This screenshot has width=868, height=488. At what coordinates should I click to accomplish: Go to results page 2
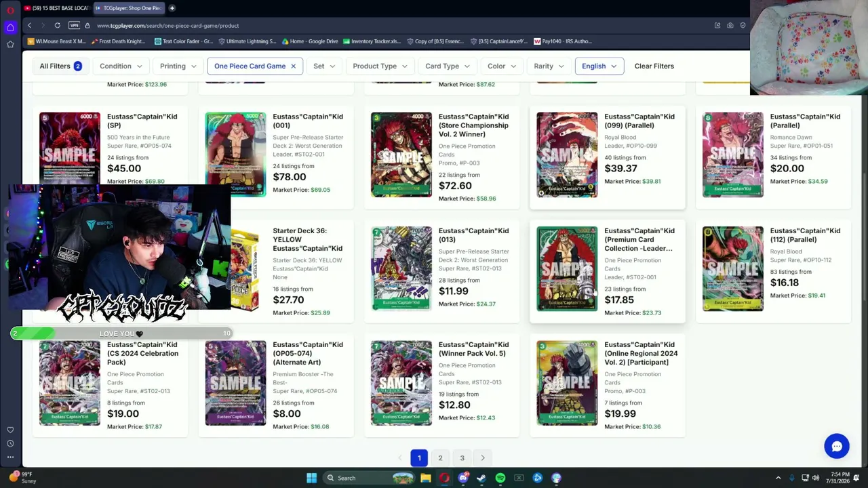(440, 458)
